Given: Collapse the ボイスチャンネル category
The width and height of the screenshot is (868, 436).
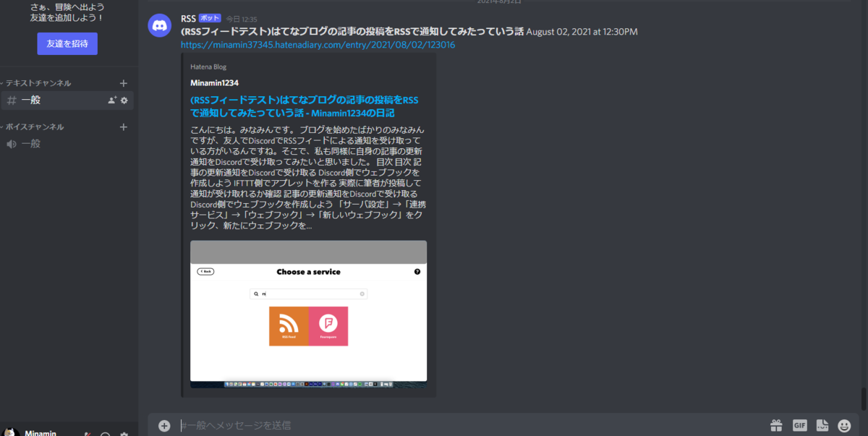Looking at the screenshot, I should click(x=33, y=127).
